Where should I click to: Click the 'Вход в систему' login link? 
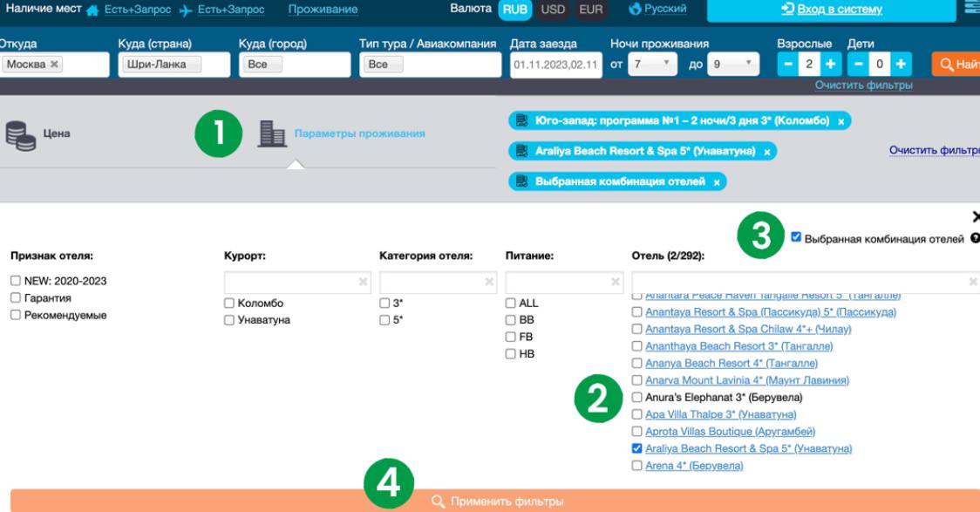(831, 10)
